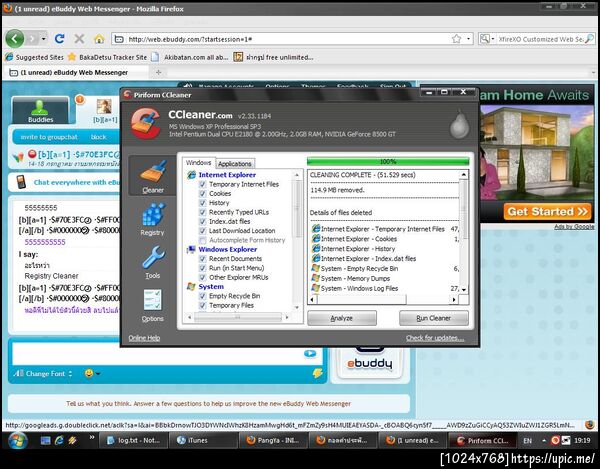This screenshot has width=600, height=469.
Task: Toggle Index.dat files checkbox
Action: pos(203,221)
